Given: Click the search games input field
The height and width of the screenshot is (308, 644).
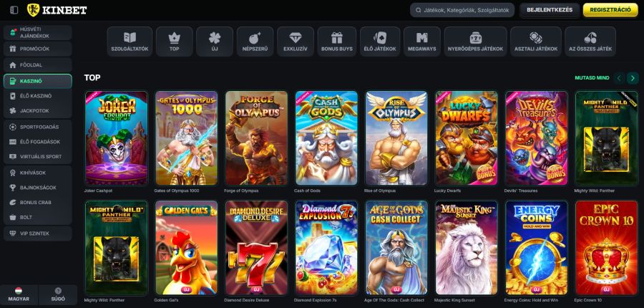Looking at the screenshot, I should pyautogui.click(x=465, y=10).
